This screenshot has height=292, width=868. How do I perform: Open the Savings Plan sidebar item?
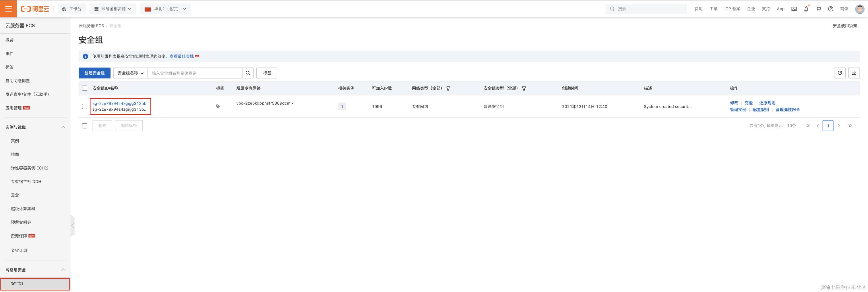[19, 251]
